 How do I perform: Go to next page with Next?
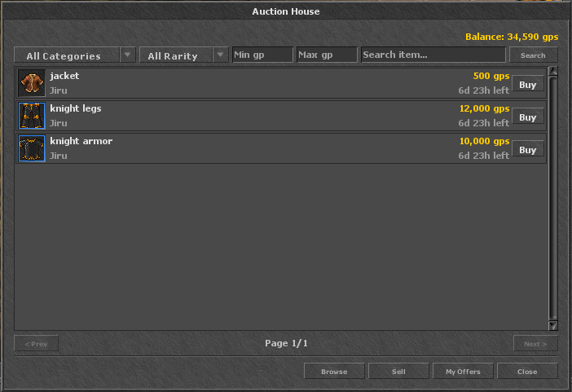535,343
